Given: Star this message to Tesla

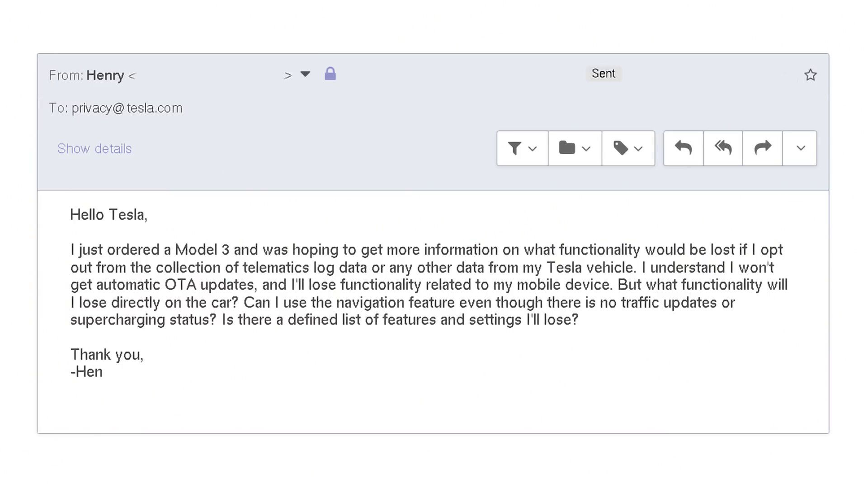Looking at the screenshot, I should tap(810, 75).
